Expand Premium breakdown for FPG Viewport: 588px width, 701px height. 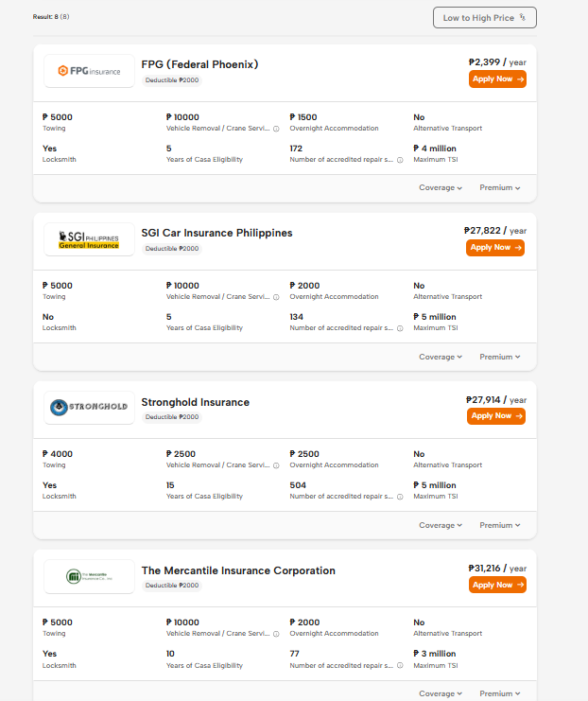499,187
